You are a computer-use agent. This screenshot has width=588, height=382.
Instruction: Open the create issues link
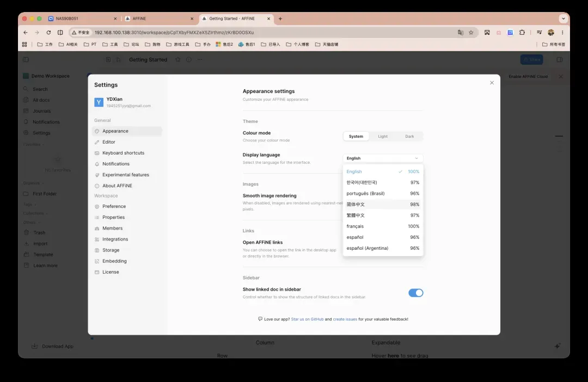[345, 319]
